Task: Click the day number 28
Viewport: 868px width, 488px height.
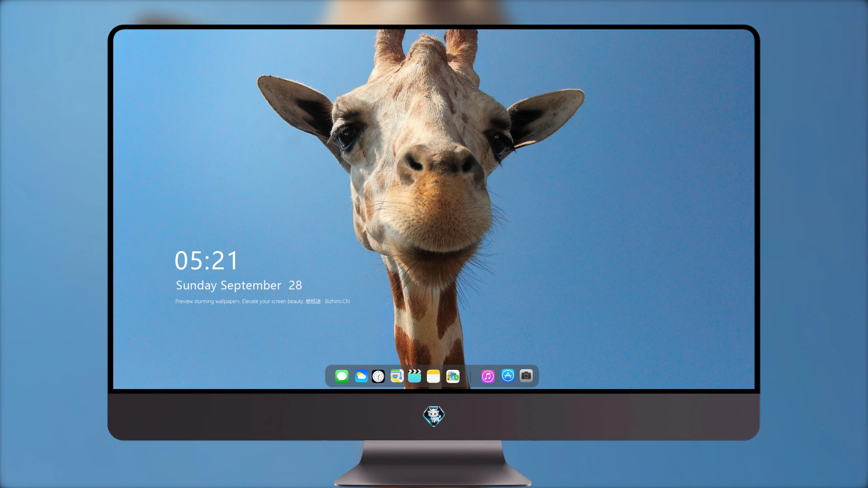Action: point(295,285)
